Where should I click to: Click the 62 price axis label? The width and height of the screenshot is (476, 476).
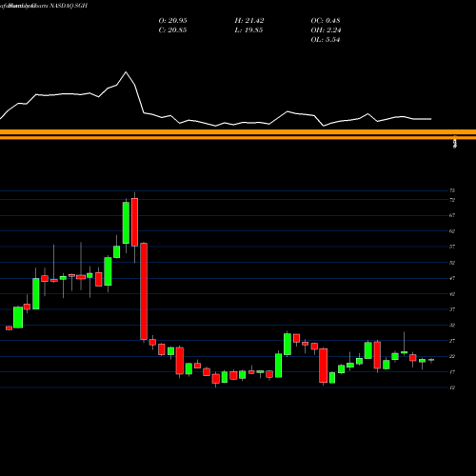pyautogui.click(x=452, y=231)
